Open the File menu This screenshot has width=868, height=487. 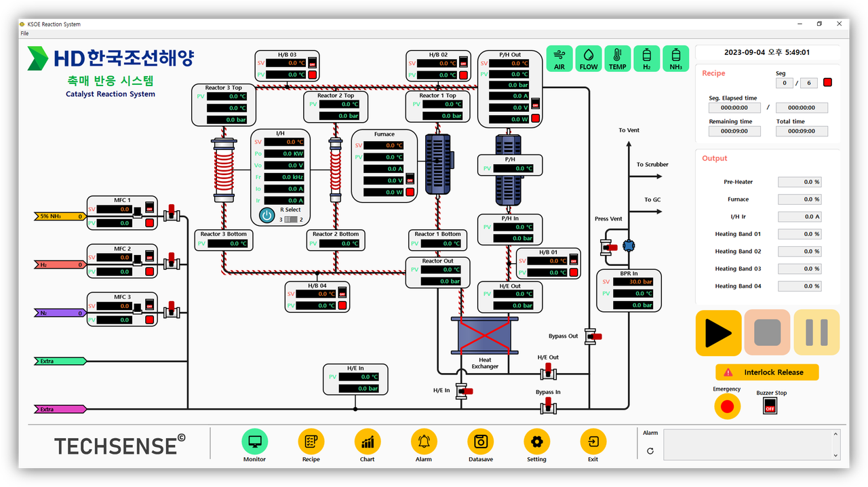[24, 33]
